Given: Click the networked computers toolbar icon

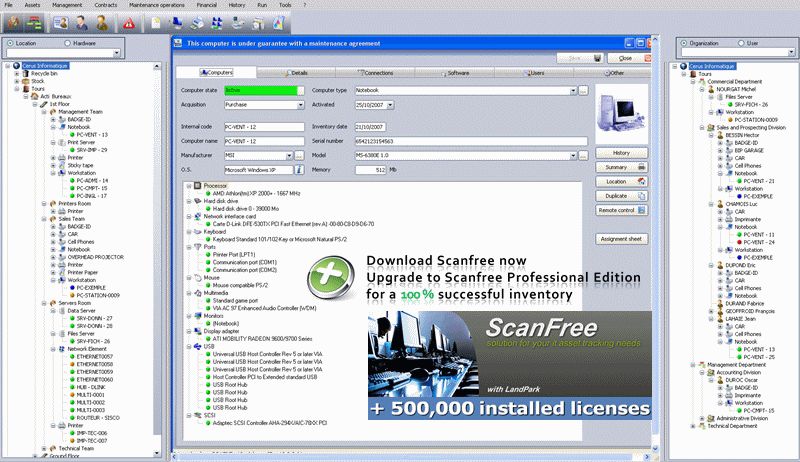Looking at the screenshot, I should [217, 23].
